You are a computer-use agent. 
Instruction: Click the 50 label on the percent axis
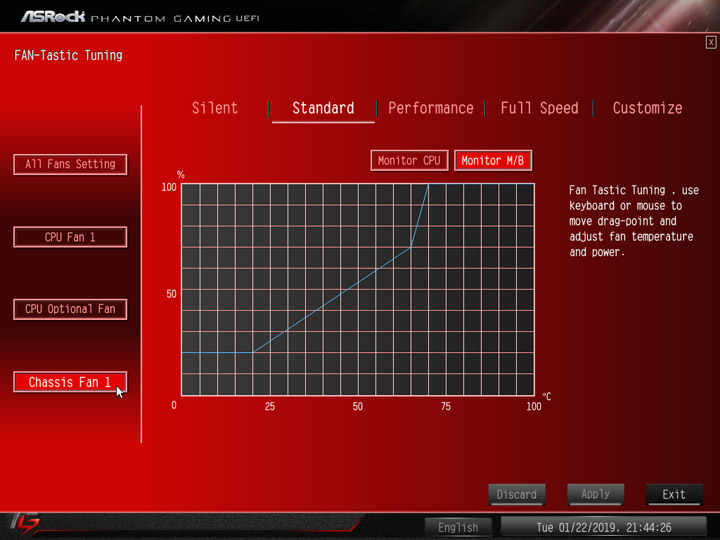(x=171, y=294)
